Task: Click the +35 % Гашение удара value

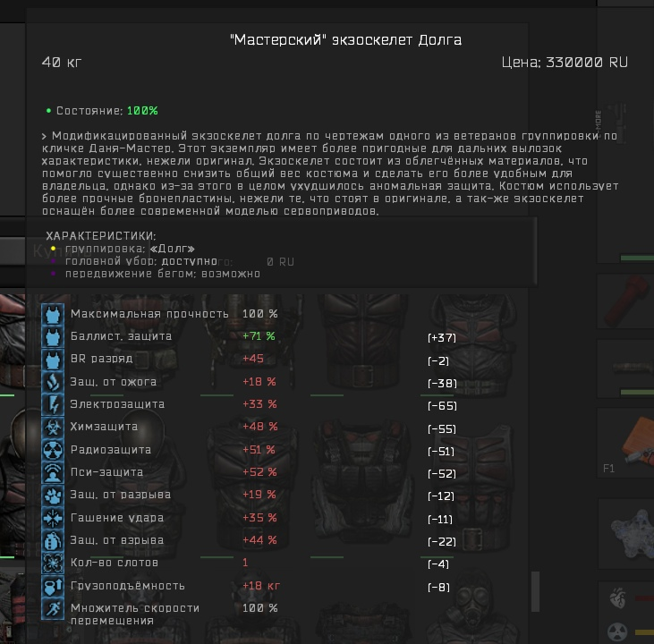Action: [259, 518]
